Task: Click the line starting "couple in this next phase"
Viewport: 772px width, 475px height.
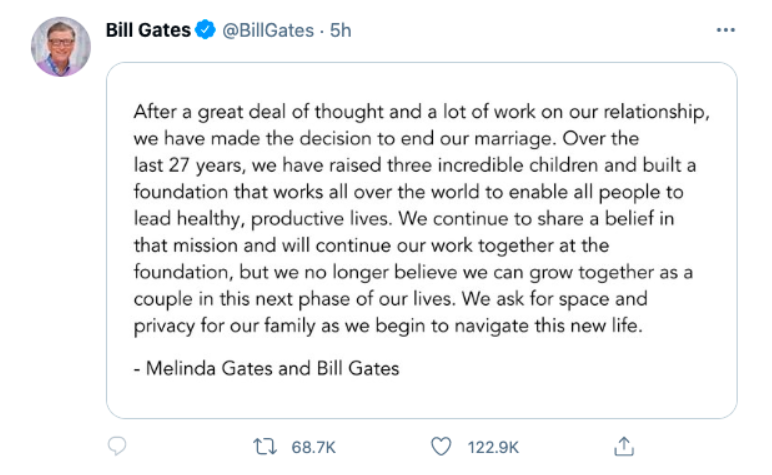Action: [391, 299]
